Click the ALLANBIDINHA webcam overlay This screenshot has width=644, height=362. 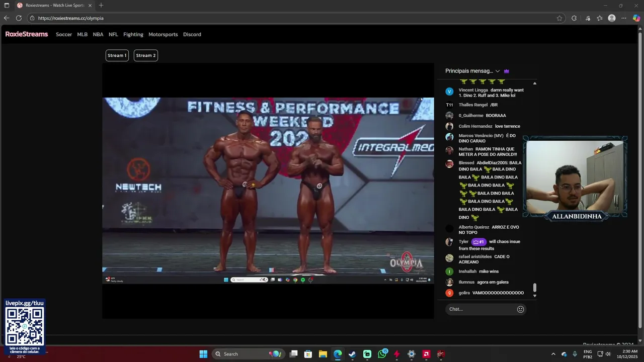(575, 178)
